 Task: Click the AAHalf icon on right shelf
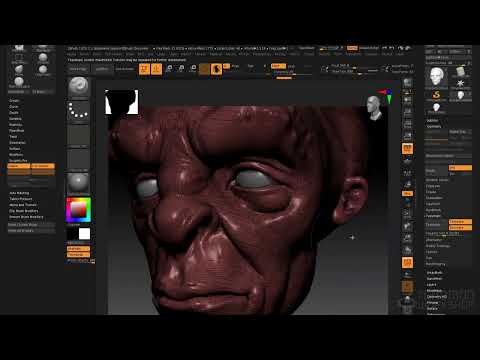407,136
